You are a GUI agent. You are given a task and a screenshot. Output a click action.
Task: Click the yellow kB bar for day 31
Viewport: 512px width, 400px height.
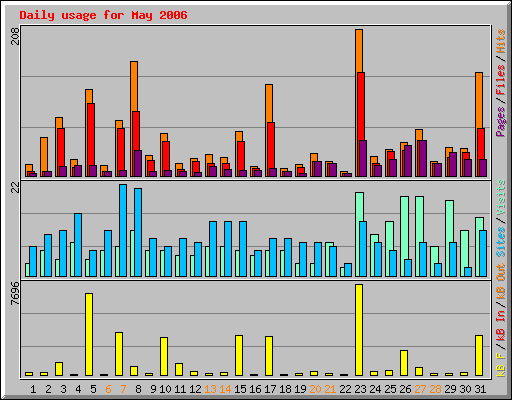(x=479, y=356)
